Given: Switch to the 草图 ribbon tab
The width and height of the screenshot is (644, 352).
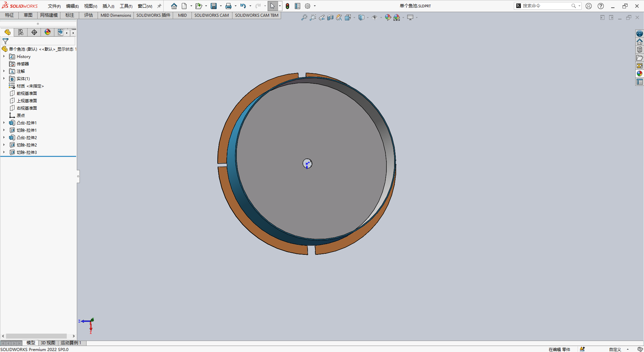Looking at the screenshot, I should click(28, 15).
